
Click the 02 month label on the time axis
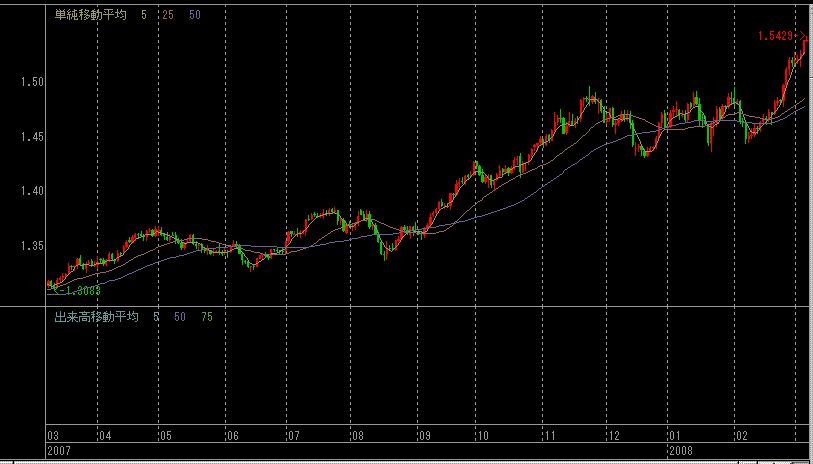coord(741,435)
